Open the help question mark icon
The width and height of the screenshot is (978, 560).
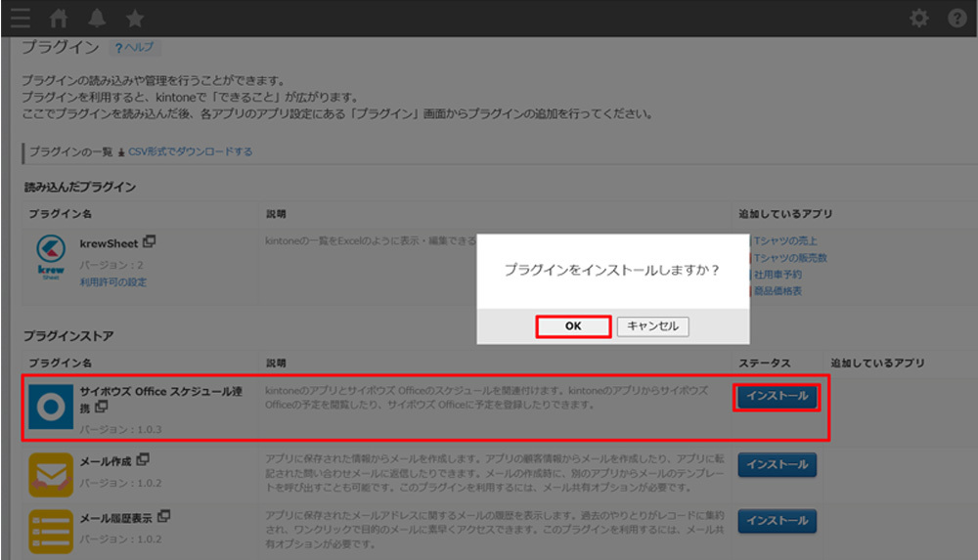956,19
